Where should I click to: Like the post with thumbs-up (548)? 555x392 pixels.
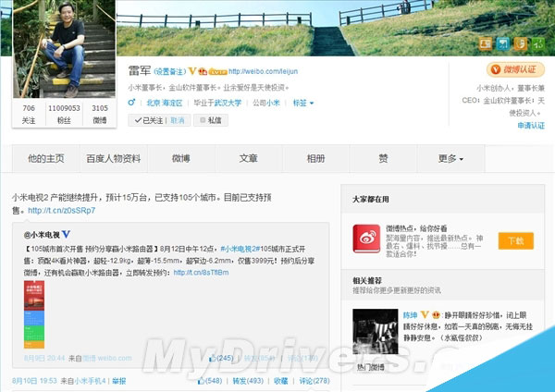point(210,381)
